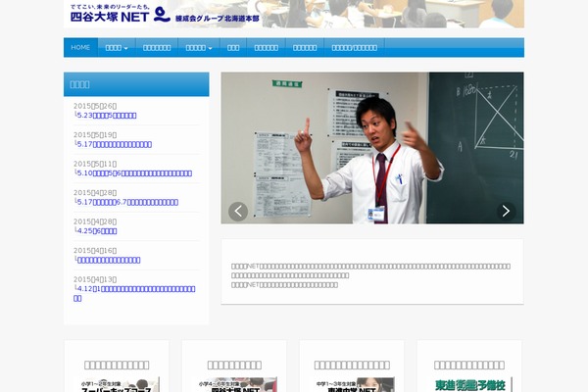Open the 小学4~6年生対象 course thumbnail
The width and height of the screenshot is (588, 392).
point(234,384)
